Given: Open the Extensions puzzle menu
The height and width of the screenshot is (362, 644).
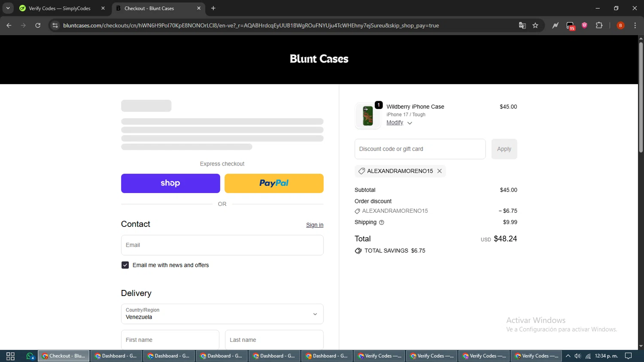Looking at the screenshot, I should tap(599, 25).
